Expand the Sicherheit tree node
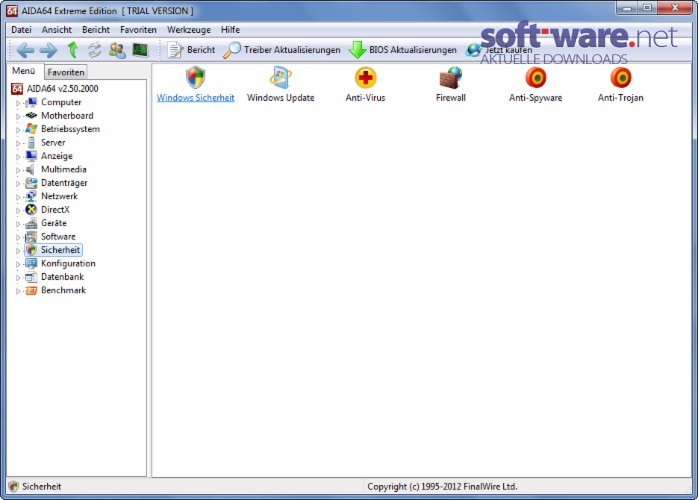Image resolution: width=698 pixels, height=500 pixels. pos(18,251)
